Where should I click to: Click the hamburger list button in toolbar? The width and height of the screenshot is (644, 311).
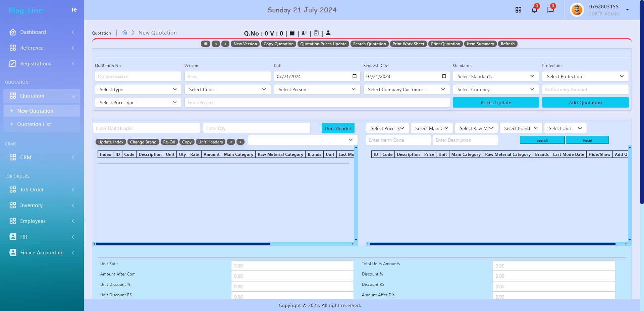point(205,44)
